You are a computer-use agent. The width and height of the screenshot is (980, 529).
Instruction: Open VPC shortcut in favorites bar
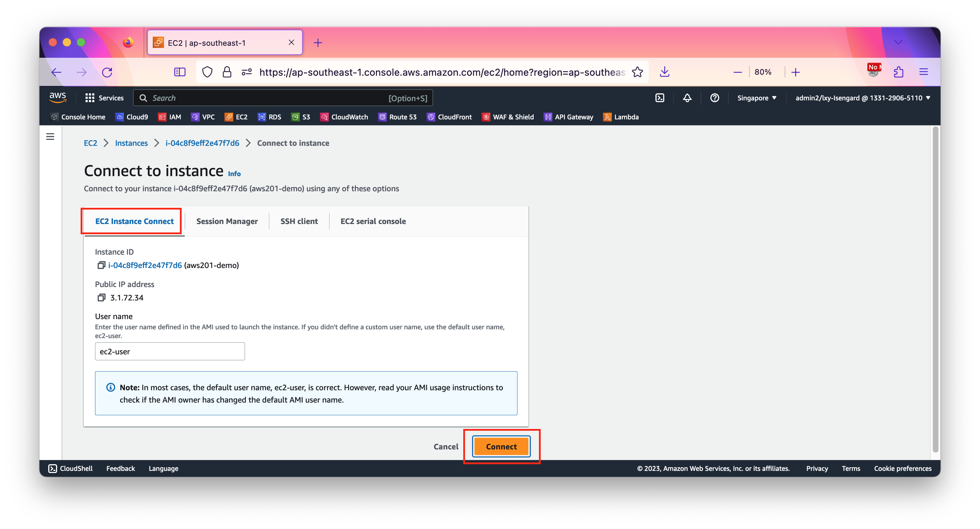click(203, 117)
